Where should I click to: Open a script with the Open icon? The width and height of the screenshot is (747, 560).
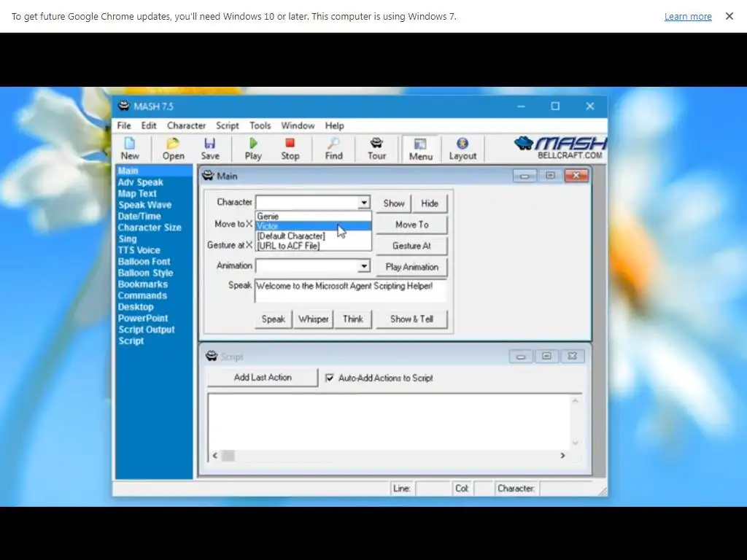[173, 149]
